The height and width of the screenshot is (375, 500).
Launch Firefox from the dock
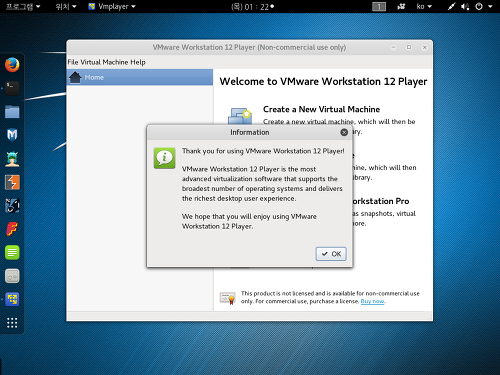point(12,65)
